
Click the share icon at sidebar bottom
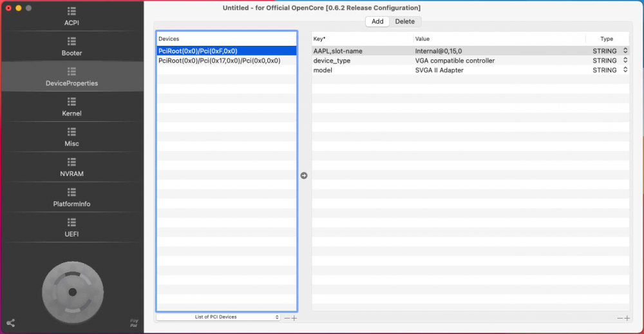tap(11, 323)
